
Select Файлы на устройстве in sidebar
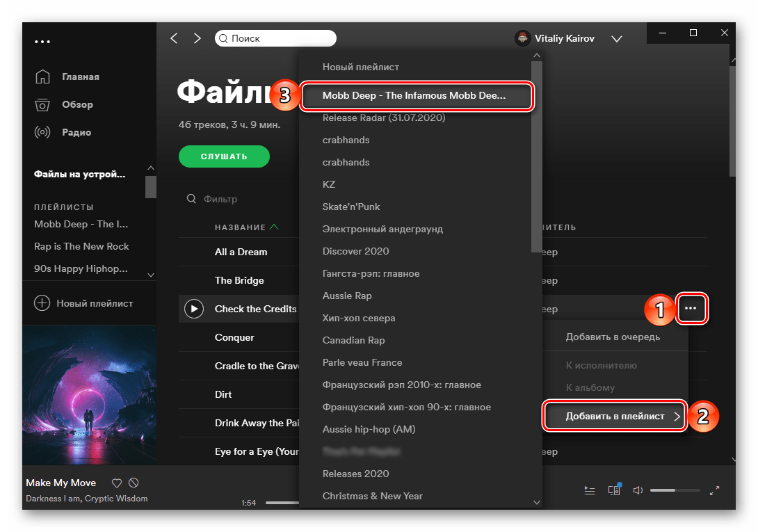[80, 174]
